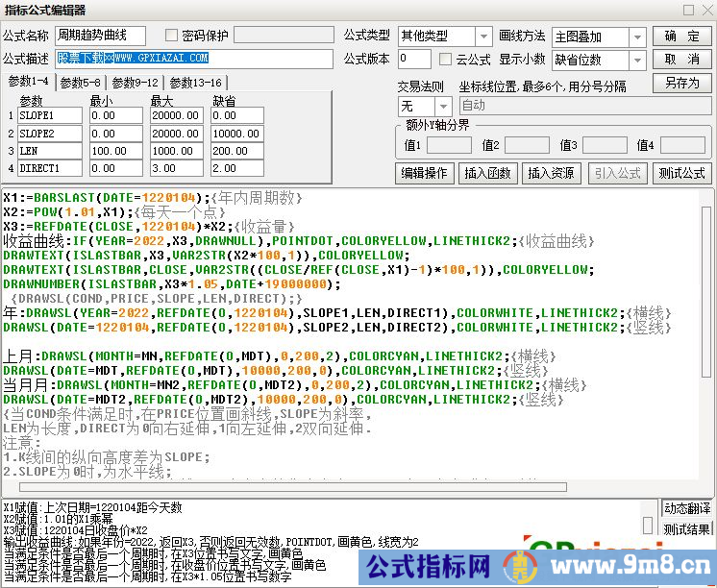Click the 值3 Y-axis boundary field
Image resolution: width=717 pixels, height=588 pixels.
[605, 145]
